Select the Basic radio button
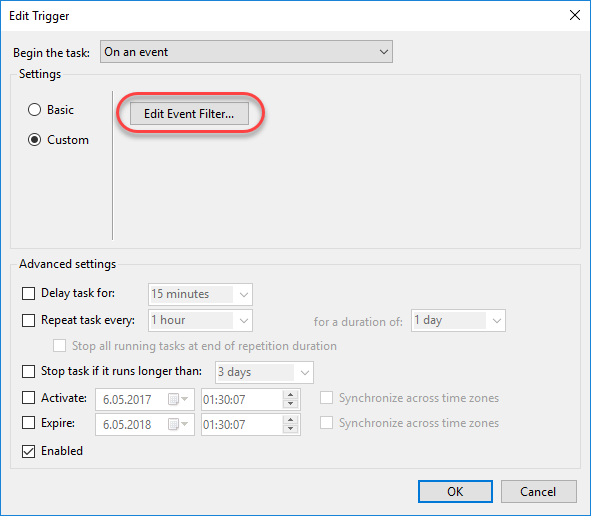 click(x=34, y=110)
